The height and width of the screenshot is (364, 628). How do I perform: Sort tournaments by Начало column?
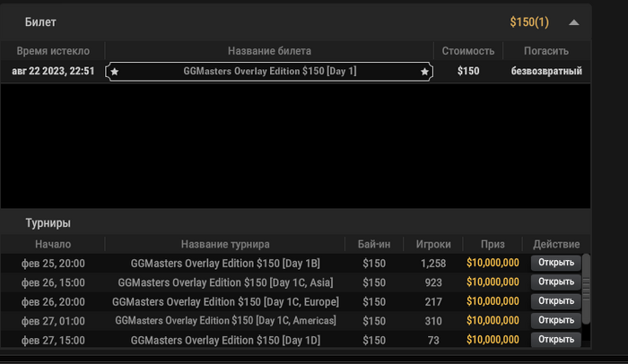[x=53, y=244]
